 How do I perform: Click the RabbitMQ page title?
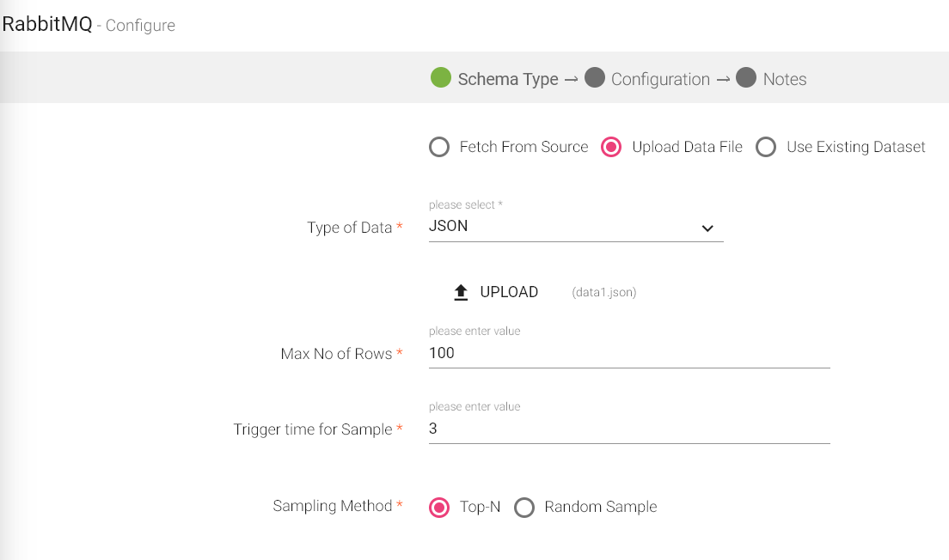tap(47, 24)
